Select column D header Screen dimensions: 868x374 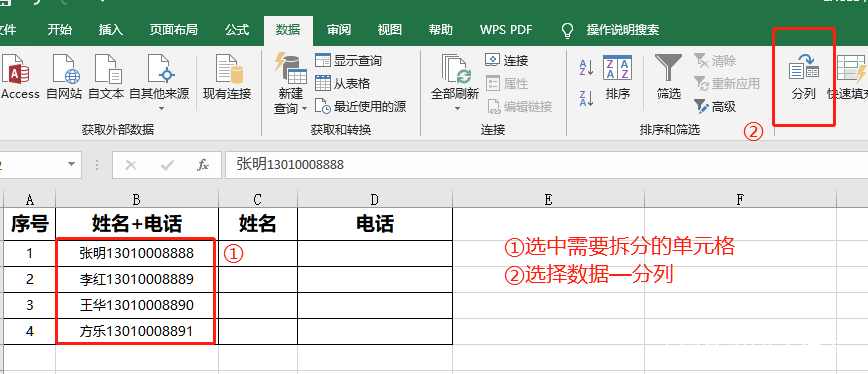click(x=375, y=200)
